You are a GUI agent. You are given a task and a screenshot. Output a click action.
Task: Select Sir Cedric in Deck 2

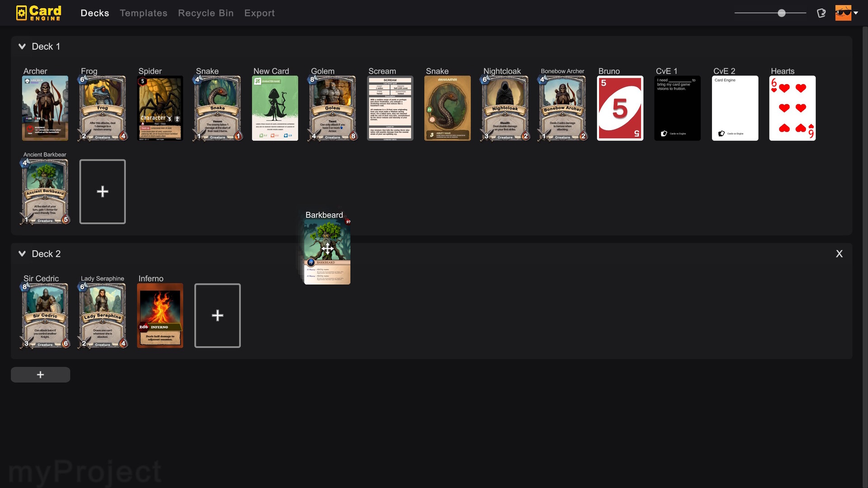pos(45,315)
